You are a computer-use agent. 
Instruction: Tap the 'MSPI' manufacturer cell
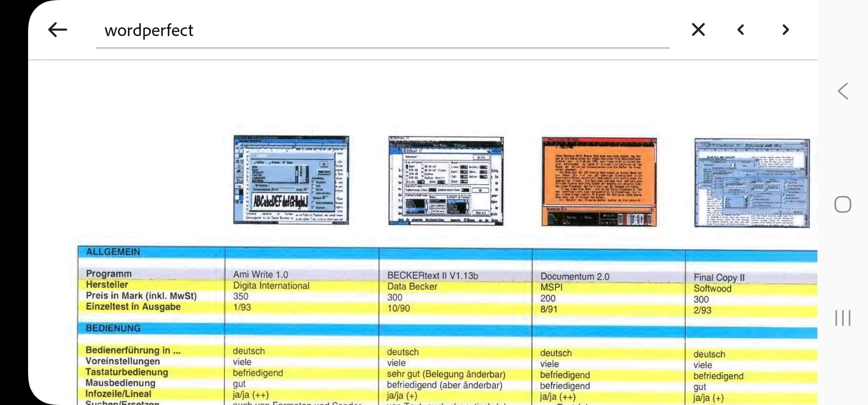(x=551, y=287)
